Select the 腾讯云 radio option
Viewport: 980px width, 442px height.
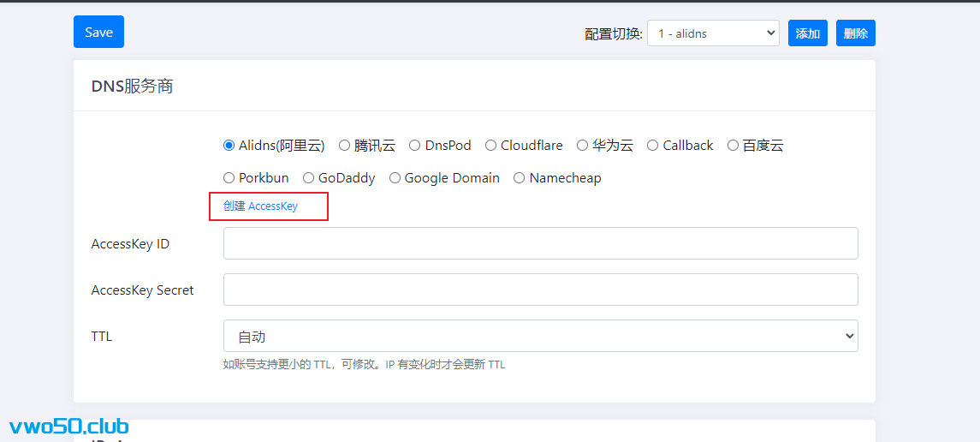[x=344, y=146]
